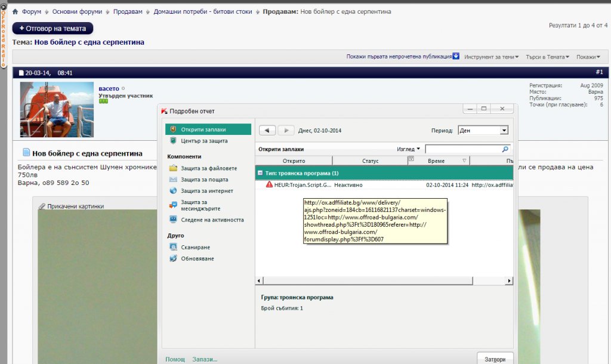
Task: Open the Период dropdown showing Ден
Action: pos(483,130)
